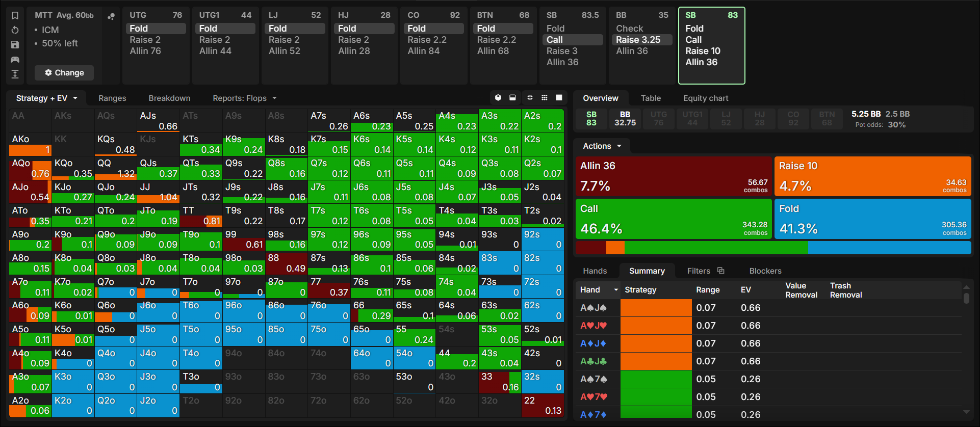Select Call in the SB 83.5 panel
Image resolution: width=980 pixels, height=427 pixels.
click(573, 40)
